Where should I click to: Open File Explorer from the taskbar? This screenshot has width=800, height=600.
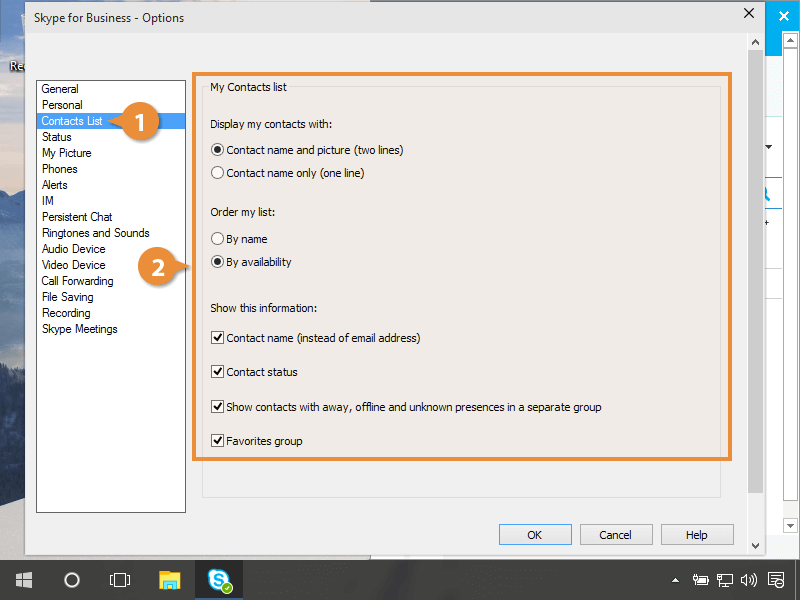170,579
